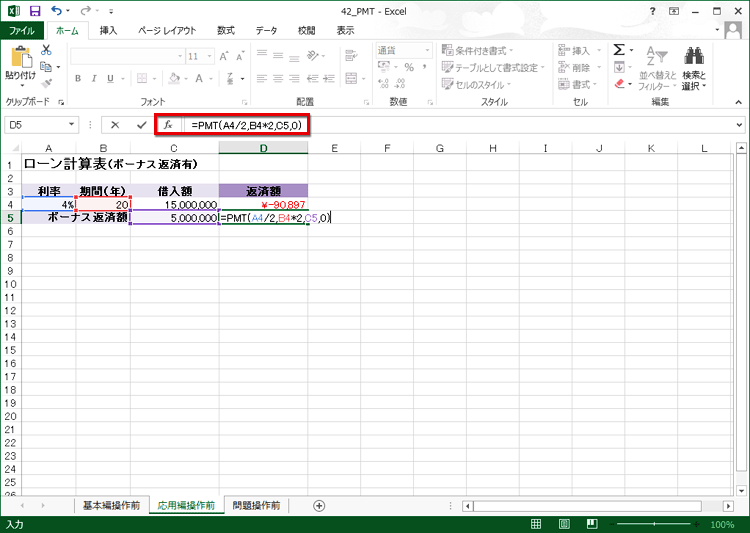Select the 基本編操作前 sheet tab
Viewport: 750px width, 533px height.
tap(111, 505)
